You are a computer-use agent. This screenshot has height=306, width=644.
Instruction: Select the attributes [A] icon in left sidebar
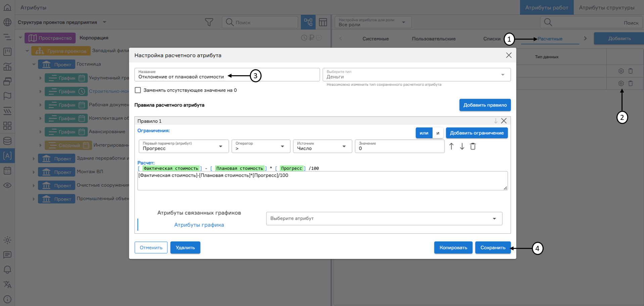[x=7, y=156]
